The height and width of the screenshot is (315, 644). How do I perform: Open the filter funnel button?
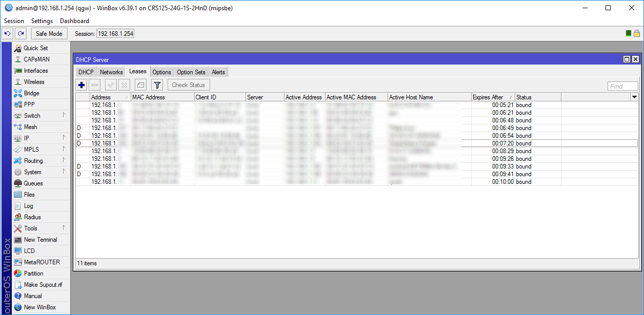[157, 85]
